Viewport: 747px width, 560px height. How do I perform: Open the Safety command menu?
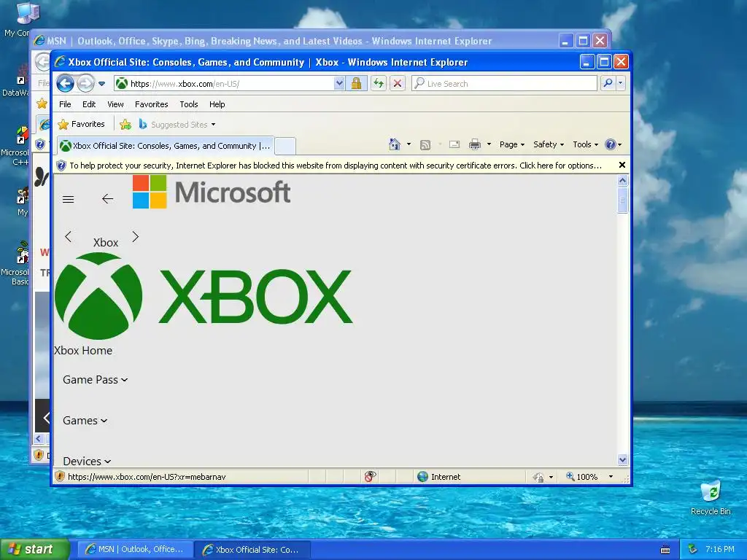(549, 144)
